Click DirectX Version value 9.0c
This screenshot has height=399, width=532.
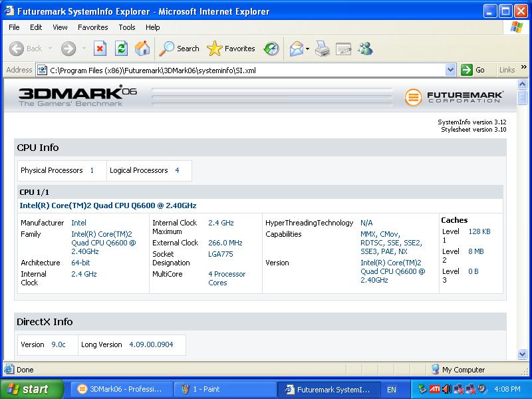tap(59, 344)
